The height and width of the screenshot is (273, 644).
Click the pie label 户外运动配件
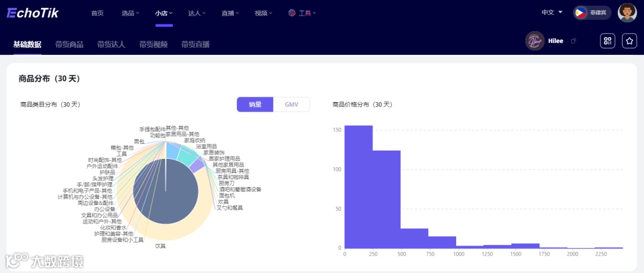point(103,166)
